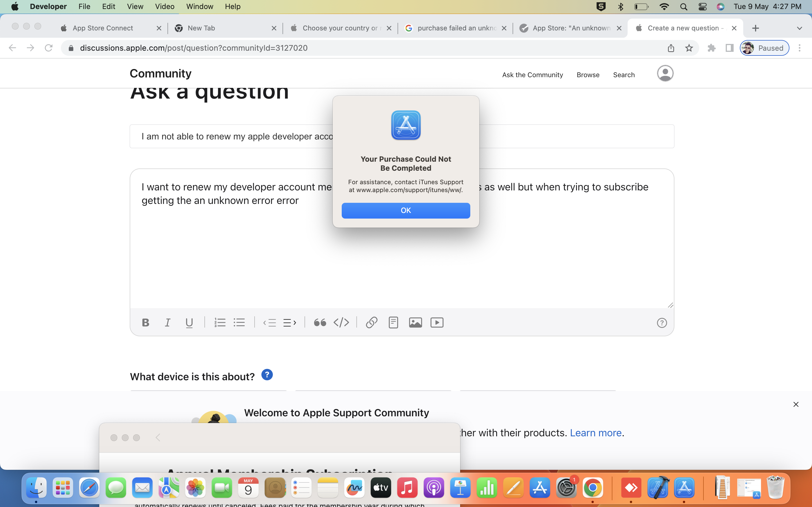The width and height of the screenshot is (812, 507).
Task: Insert an image into the post
Action: [x=415, y=322]
